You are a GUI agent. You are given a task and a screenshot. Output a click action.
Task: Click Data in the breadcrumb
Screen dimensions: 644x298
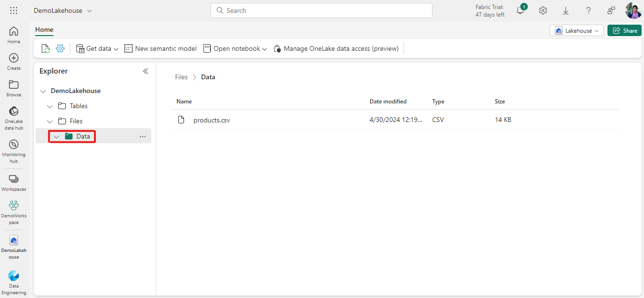[208, 77]
